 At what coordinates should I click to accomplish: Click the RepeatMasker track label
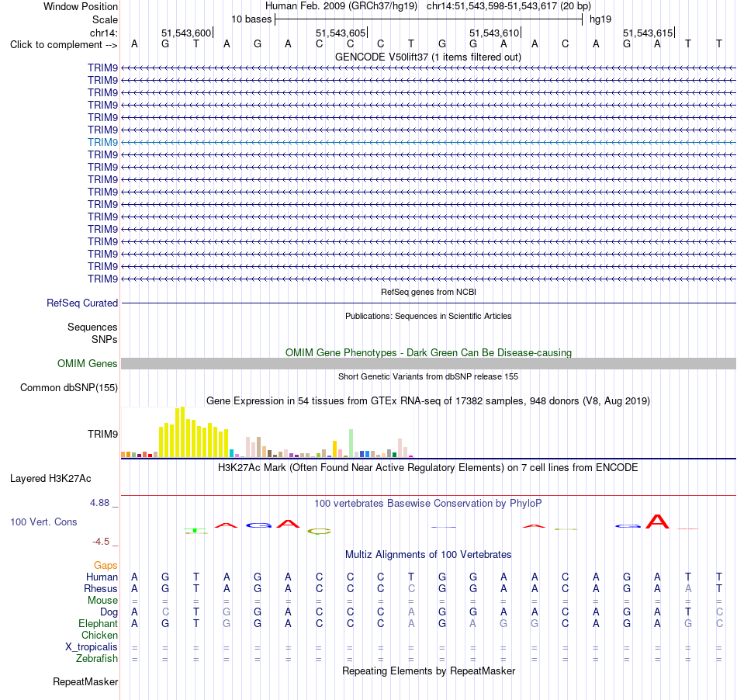pos(85,681)
